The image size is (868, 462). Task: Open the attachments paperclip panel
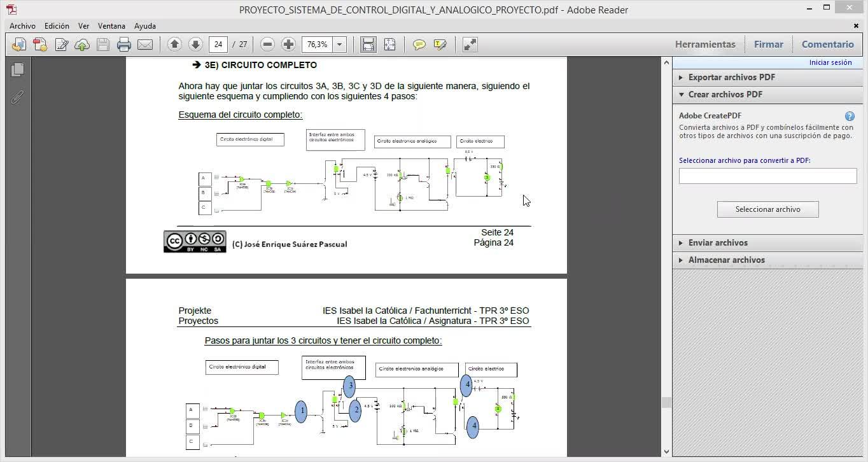tap(17, 97)
